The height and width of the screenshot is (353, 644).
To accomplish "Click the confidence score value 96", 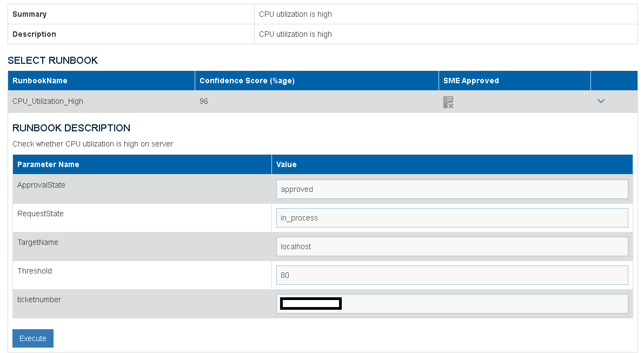I will point(204,101).
